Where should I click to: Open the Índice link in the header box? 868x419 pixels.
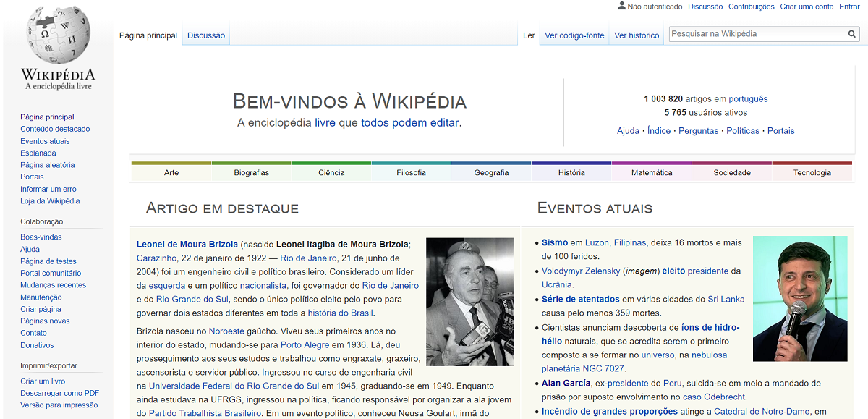(659, 131)
